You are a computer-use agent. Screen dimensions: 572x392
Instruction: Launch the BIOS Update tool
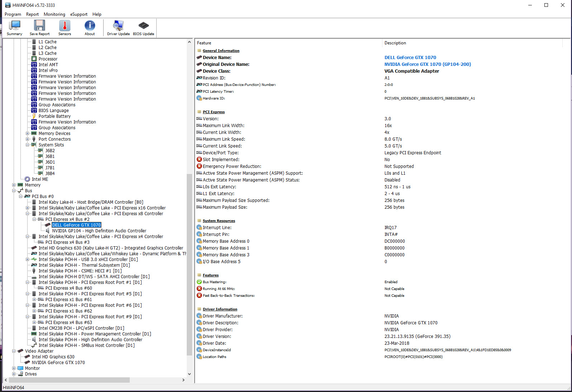click(143, 28)
